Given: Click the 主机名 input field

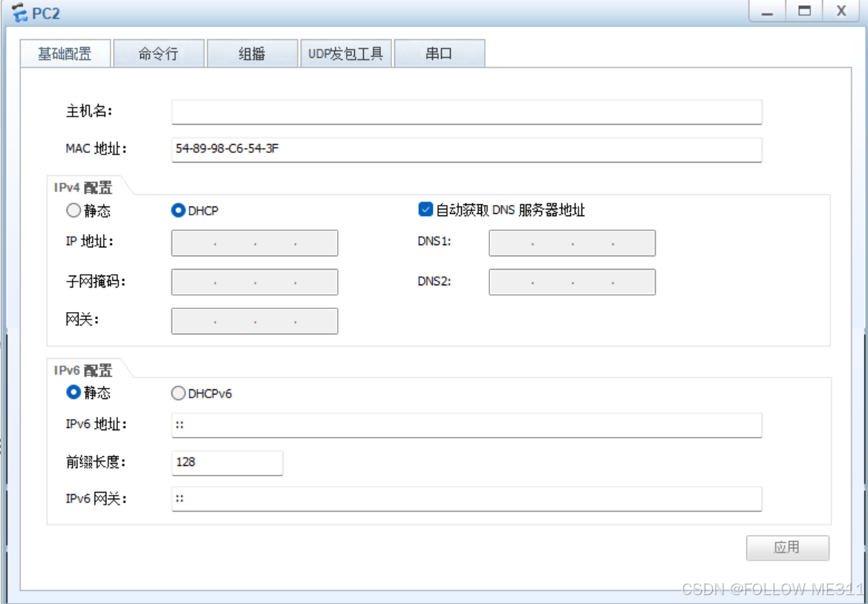Looking at the screenshot, I should click(466, 112).
